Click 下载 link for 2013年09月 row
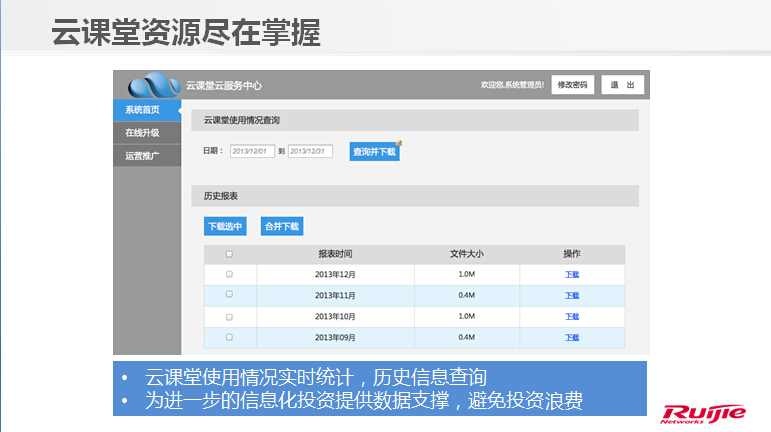The height and width of the screenshot is (432, 771). (572, 338)
